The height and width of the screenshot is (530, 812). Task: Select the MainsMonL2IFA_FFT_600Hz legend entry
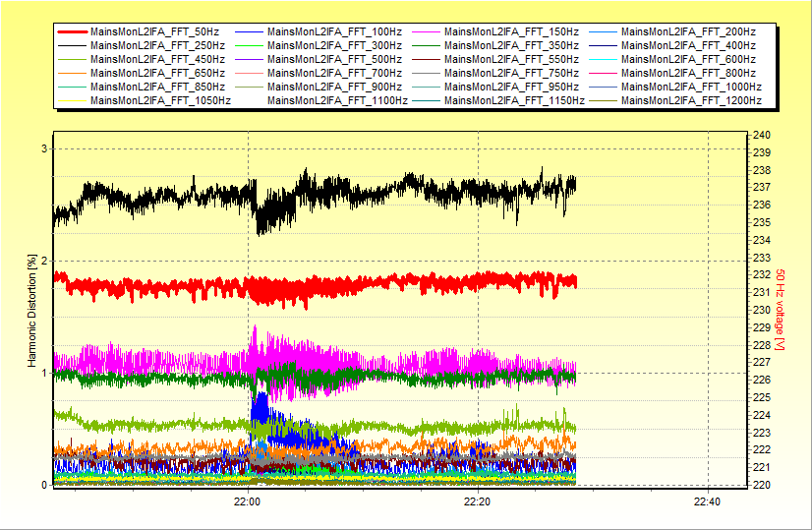pyautogui.click(x=688, y=59)
